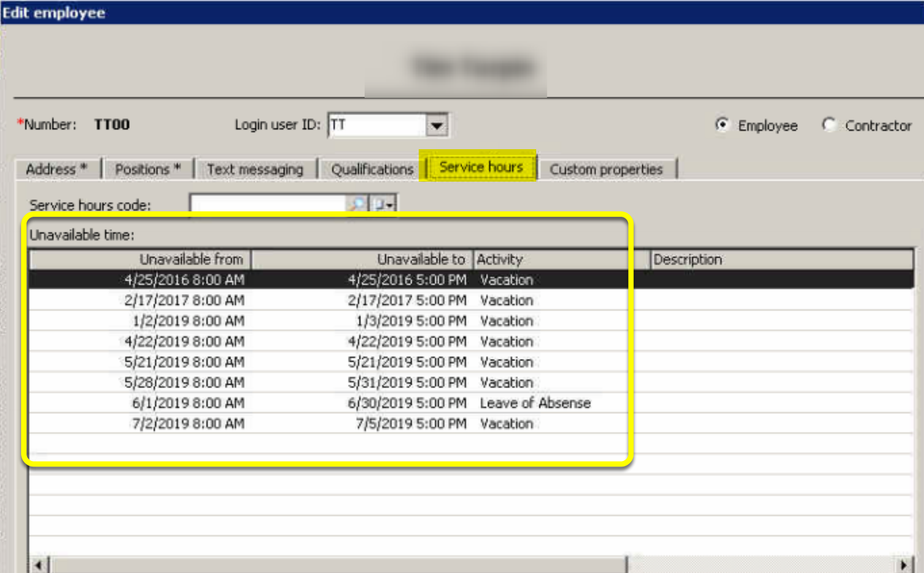
Task: Select the Service hours tab
Action: (x=480, y=167)
